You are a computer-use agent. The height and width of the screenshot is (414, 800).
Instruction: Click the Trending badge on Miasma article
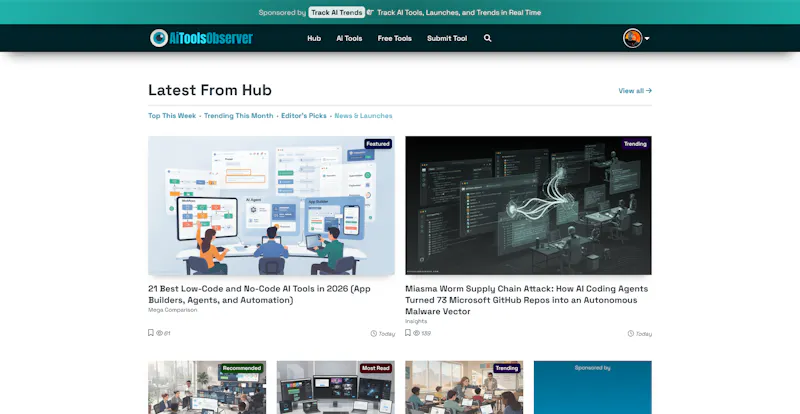click(635, 144)
